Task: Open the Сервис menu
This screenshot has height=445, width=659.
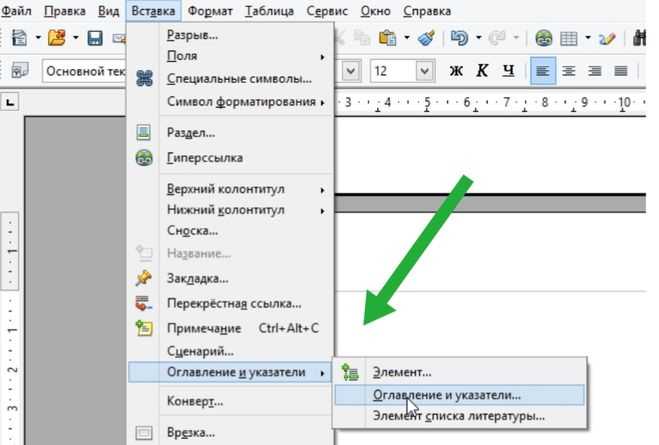Action: [327, 11]
